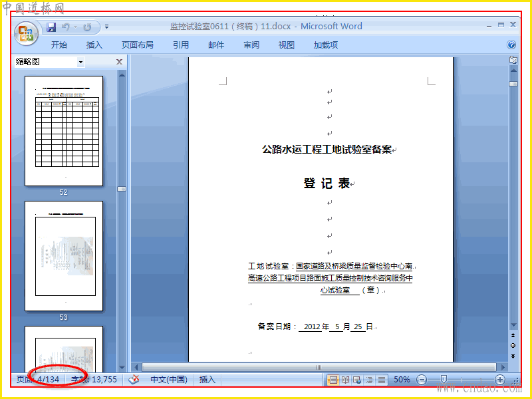Image resolution: width=532 pixels, height=399 pixels.
Task: Zoom in with the plus button
Action: coord(500,380)
